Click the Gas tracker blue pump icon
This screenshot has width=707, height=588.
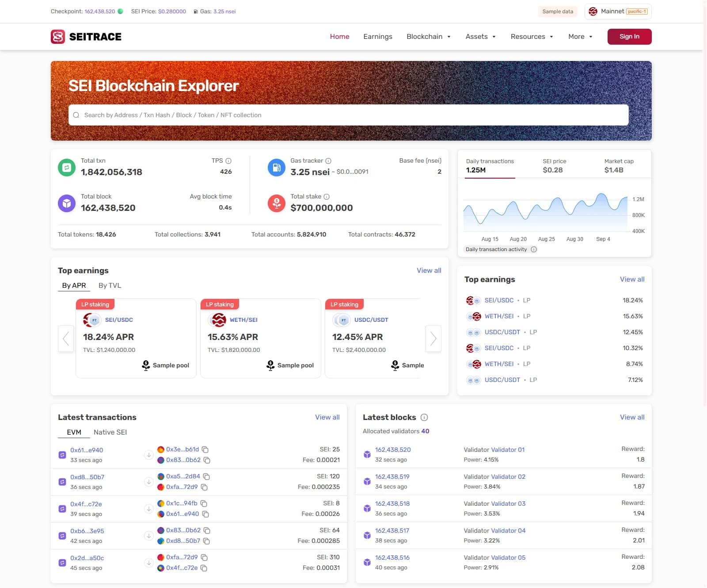[x=277, y=168]
